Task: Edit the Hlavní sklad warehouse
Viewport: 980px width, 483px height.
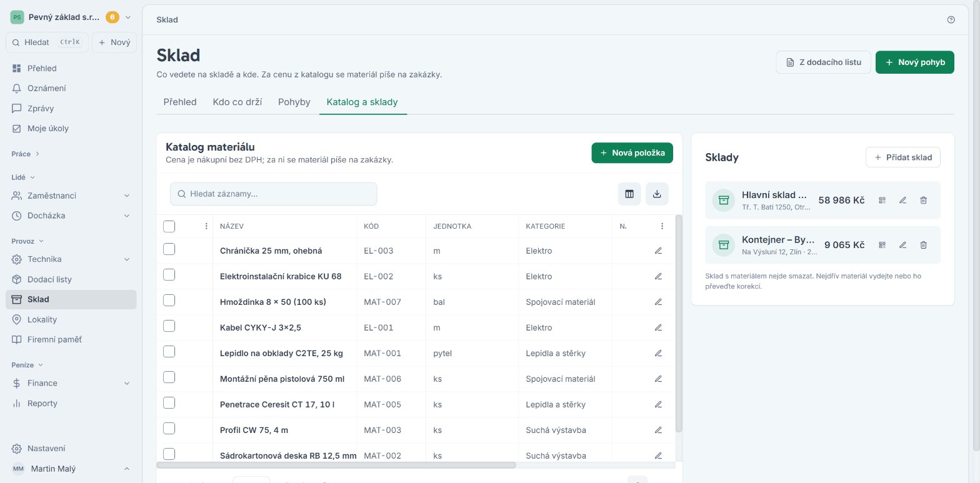Action: [x=902, y=200]
